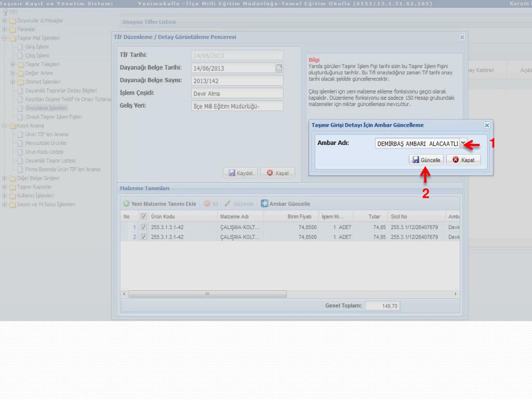
Task: Toggle checkbox for first row item
Action: (x=144, y=228)
